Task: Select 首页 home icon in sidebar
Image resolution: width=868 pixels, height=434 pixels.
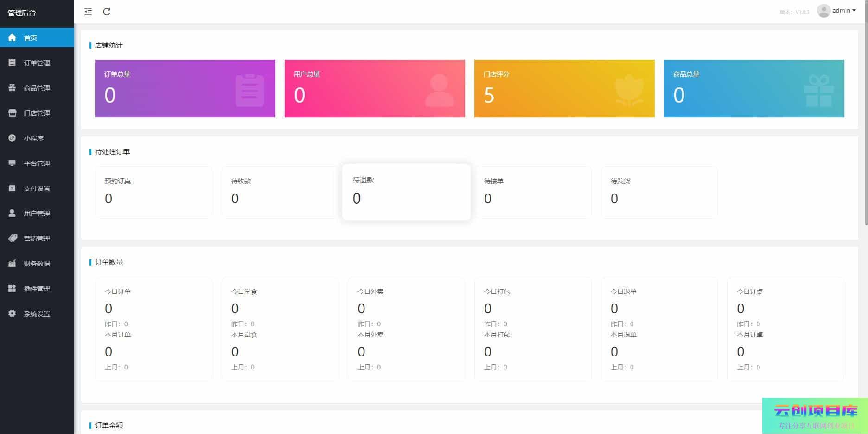Action: tap(12, 38)
